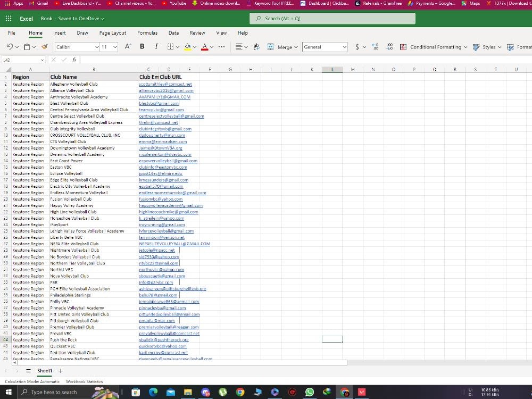Image resolution: width=532 pixels, height=399 pixels.
Task: Toggle bold formatting
Action: [142, 46]
